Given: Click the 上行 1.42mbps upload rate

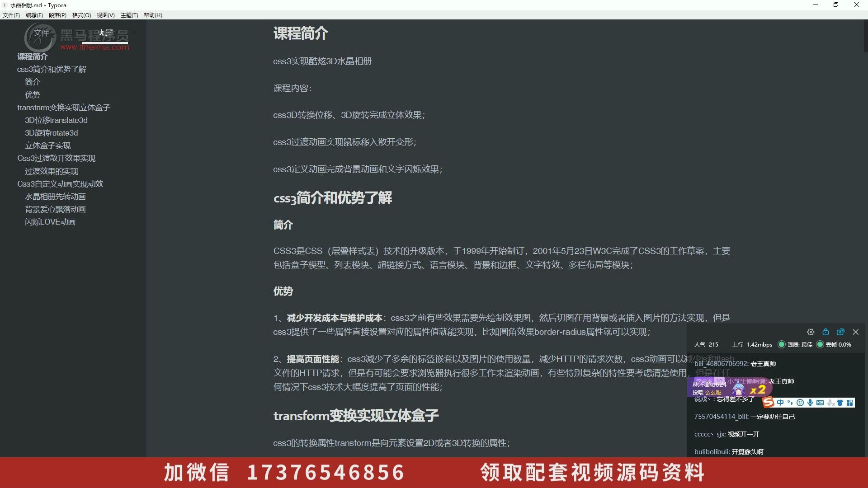Looking at the screenshot, I should coord(752,344).
